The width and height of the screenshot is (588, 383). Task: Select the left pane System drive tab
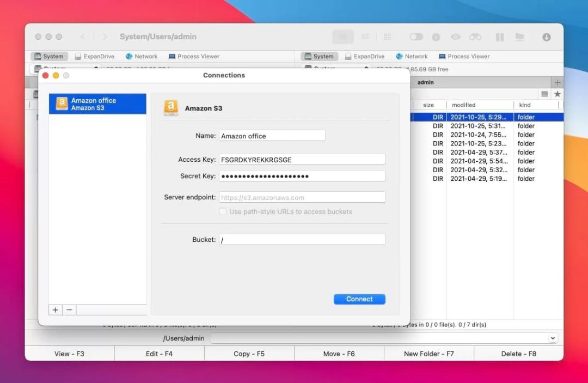pos(49,56)
